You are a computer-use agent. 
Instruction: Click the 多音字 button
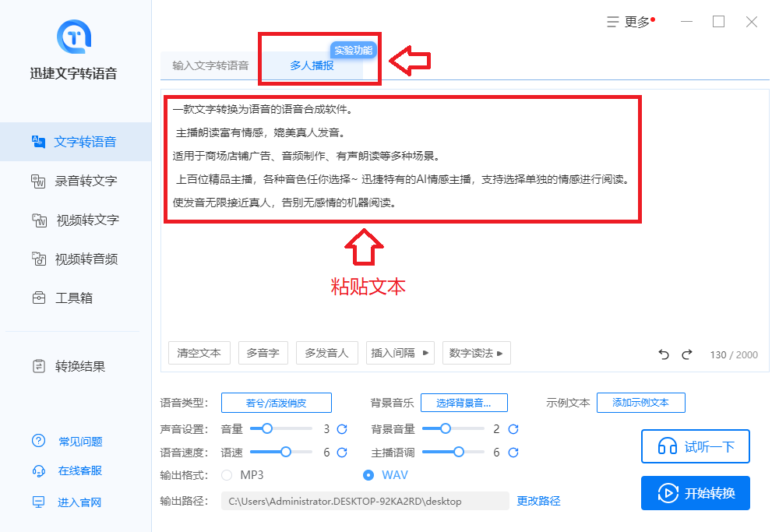coord(263,353)
